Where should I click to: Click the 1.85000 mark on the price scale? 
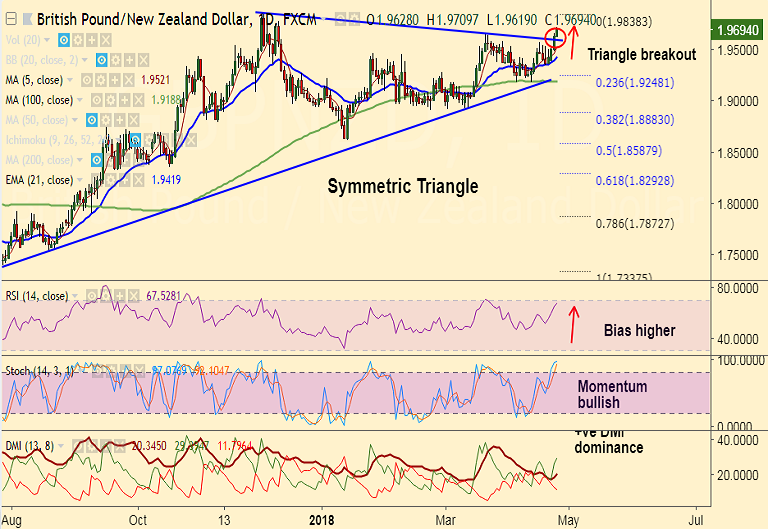pyautogui.click(x=738, y=153)
